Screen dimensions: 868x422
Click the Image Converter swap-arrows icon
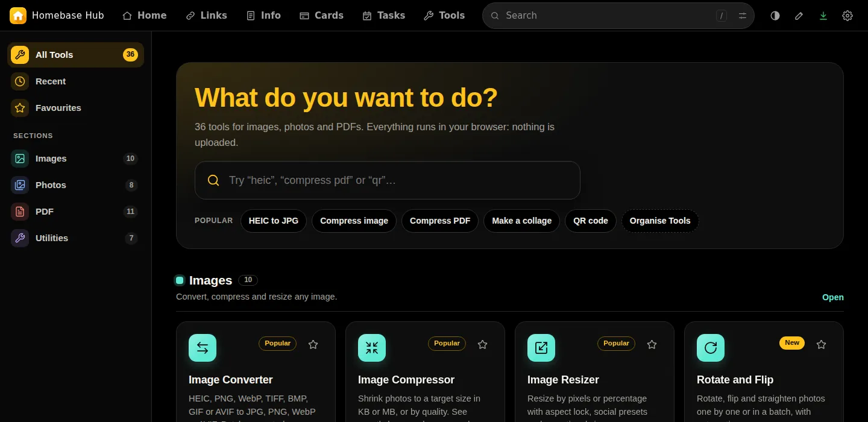point(203,348)
